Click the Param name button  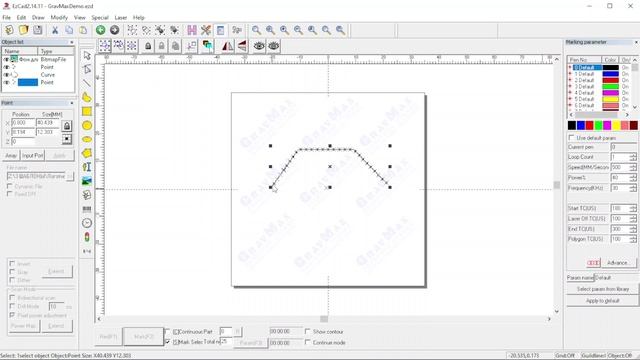(x=580, y=278)
